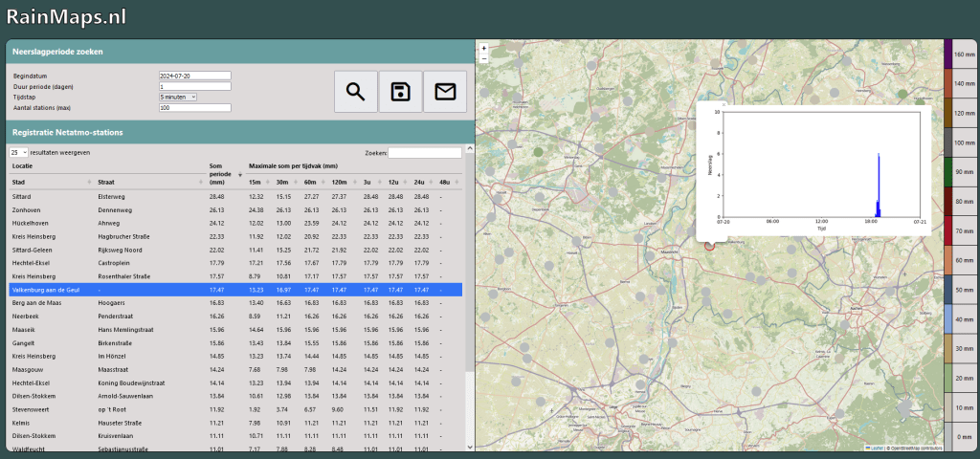980x459 pixels.
Task: Open the results-per-page dropdown showing 25
Action: pos(18,152)
